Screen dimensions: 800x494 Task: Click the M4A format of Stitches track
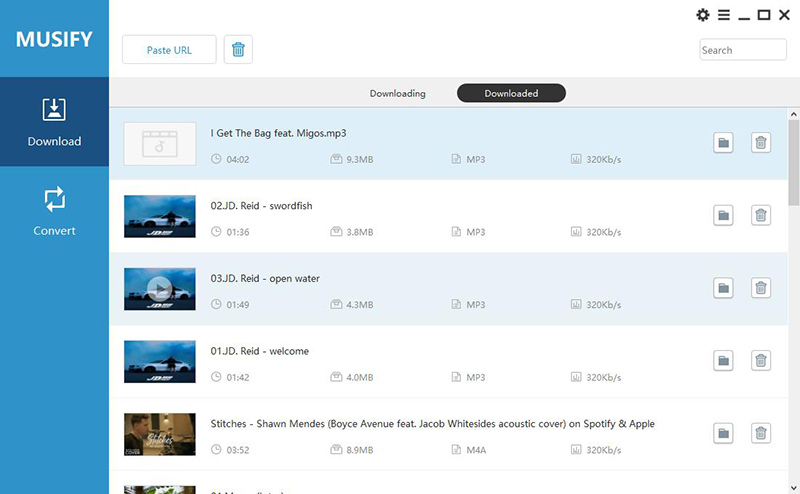coord(476,450)
